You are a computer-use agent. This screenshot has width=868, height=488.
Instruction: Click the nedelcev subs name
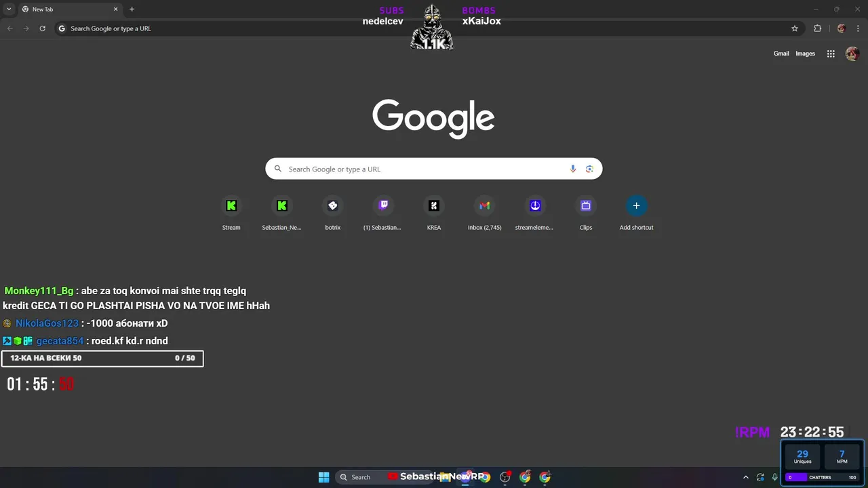click(382, 21)
